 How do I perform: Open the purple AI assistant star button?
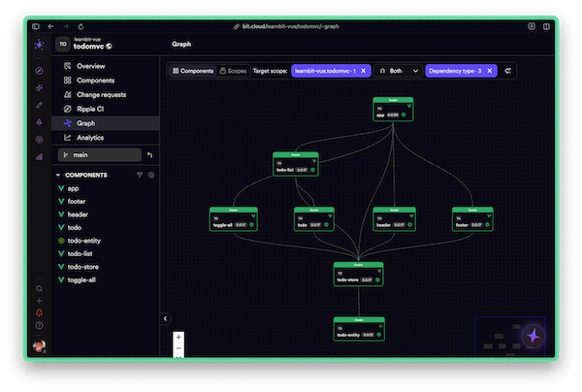[x=533, y=336]
